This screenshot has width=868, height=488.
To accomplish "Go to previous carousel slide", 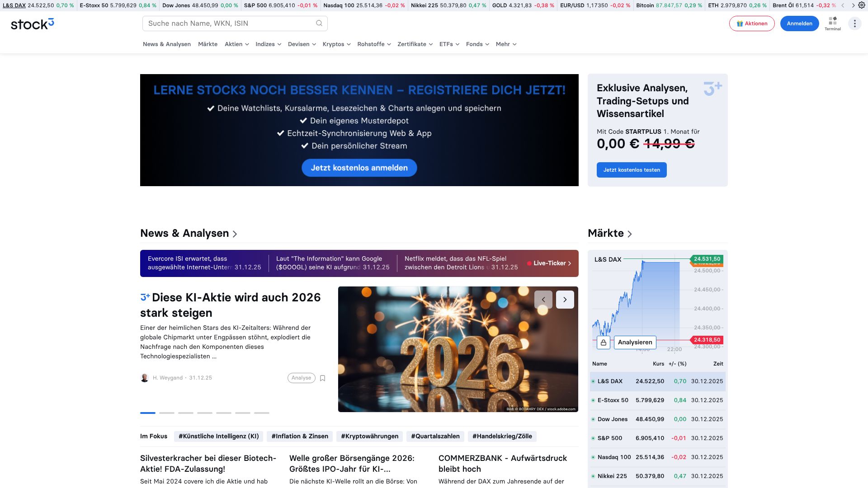I will click(x=543, y=300).
